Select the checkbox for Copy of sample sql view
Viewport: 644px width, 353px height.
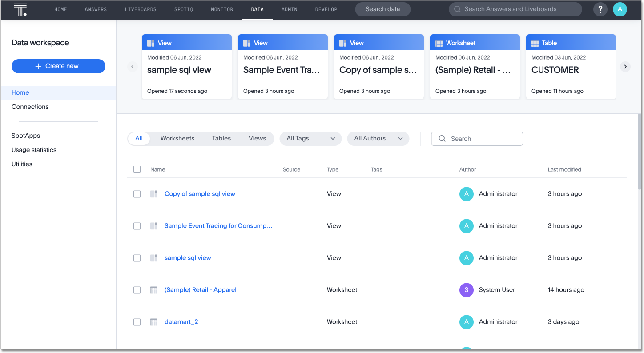(x=137, y=194)
